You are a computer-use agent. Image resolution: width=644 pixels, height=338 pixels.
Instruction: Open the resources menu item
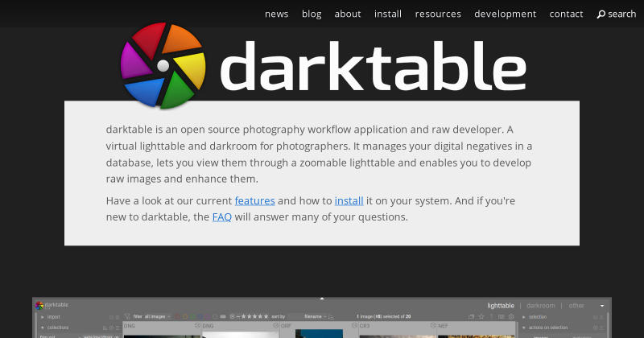coord(438,14)
